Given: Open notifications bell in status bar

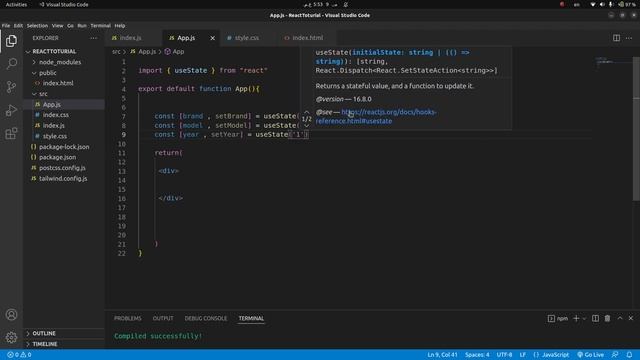Looking at the screenshot, I should 629,355.
